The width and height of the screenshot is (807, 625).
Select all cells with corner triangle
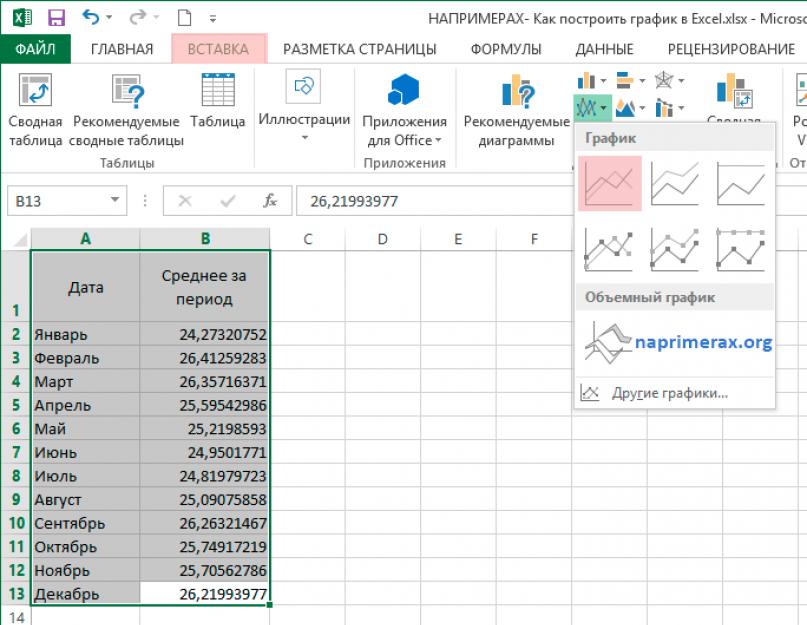(20, 239)
